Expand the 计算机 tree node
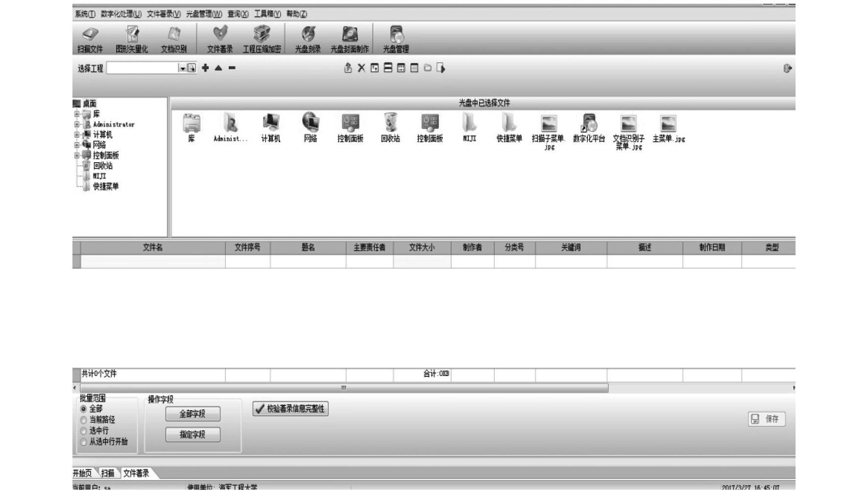Screen dimensions: 868x494 click(x=77, y=135)
